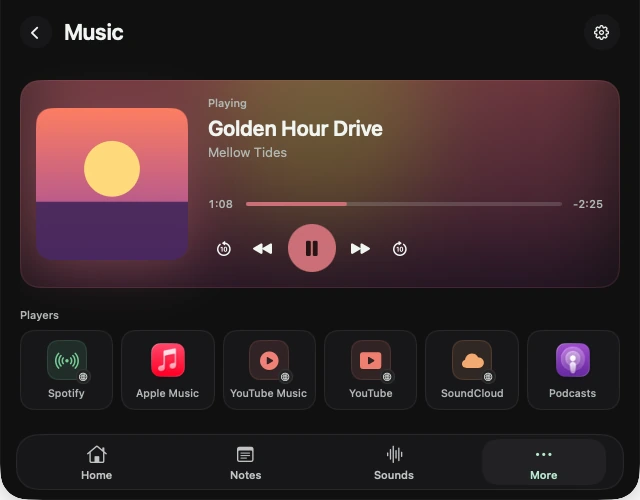Select the Podcasts player
The width and height of the screenshot is (640, 500).
point(573,370)
